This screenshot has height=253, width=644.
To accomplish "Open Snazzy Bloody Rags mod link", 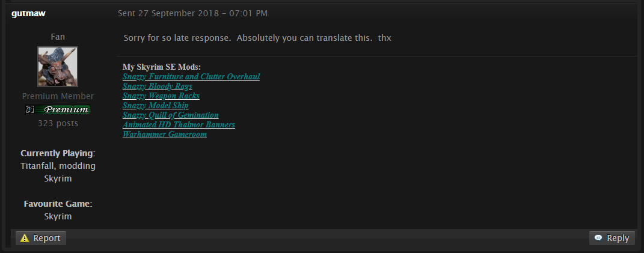I will [x=158, y=86].
